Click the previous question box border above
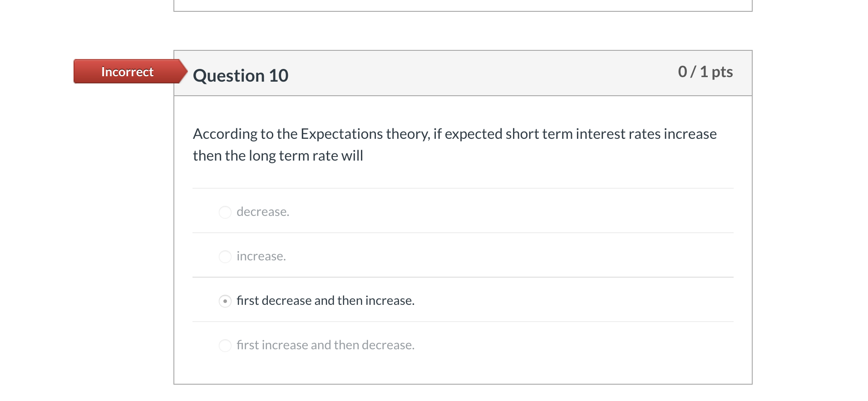The height and width of the screenshot is (401, 868). tap(463, 11)
